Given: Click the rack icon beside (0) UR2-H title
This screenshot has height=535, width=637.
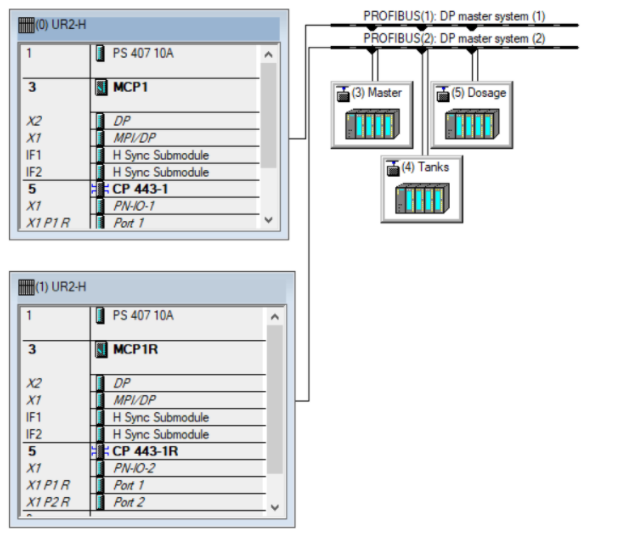Looking at the screenshot, I should (27, 26).
